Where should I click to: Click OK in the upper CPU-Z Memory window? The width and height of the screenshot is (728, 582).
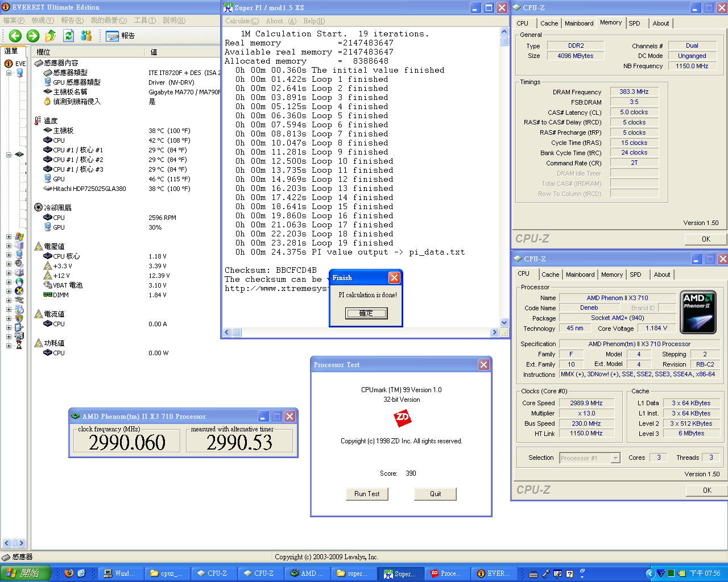pyautogui.click(x=706, y=239)
